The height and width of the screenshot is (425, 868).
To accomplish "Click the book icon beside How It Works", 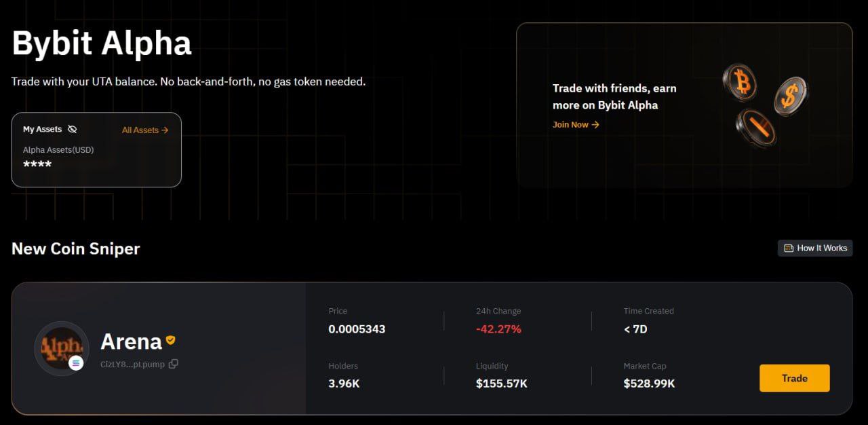I will click(x=789, y=248).
